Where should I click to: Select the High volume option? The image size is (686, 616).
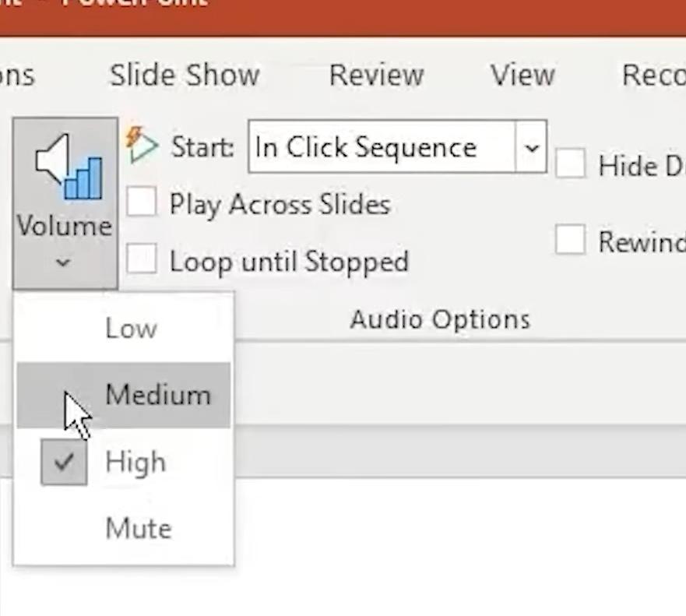coord(135,463)
